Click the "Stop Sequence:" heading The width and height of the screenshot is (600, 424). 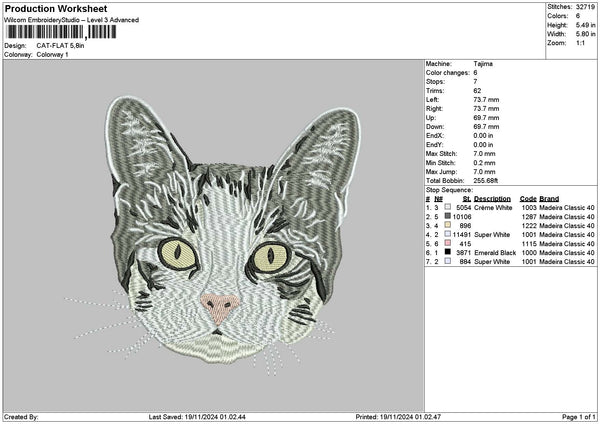449,190
